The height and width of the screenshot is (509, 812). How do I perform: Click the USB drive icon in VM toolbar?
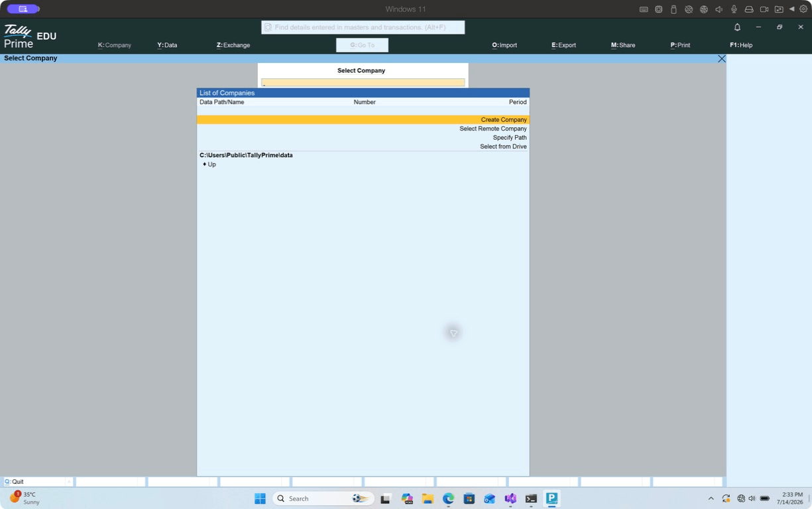pos(673,9)
